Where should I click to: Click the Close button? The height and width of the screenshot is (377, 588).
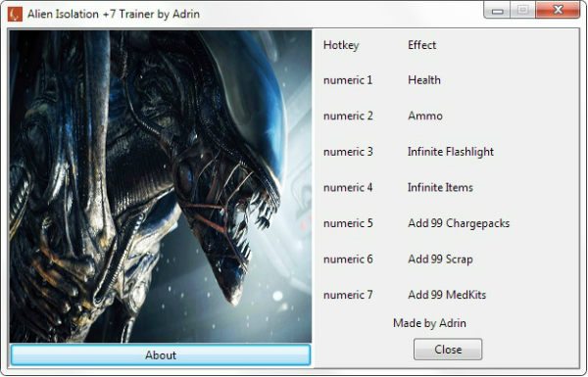[x=448, y=350]
